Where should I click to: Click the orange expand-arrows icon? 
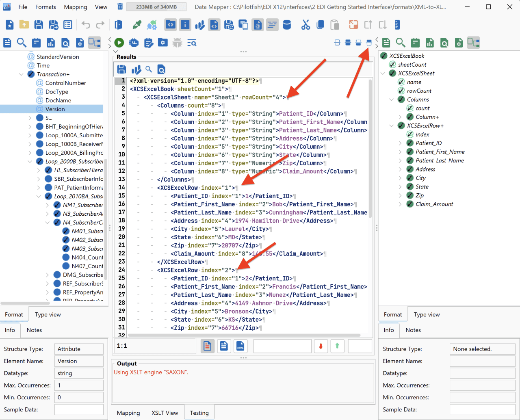pos(353,25)
